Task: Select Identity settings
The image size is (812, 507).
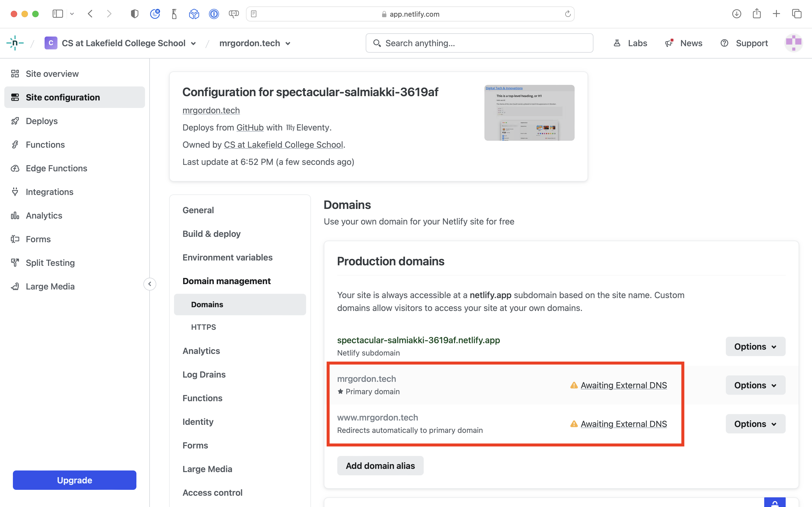Action: pyautogui.click(x=198, y=422)
